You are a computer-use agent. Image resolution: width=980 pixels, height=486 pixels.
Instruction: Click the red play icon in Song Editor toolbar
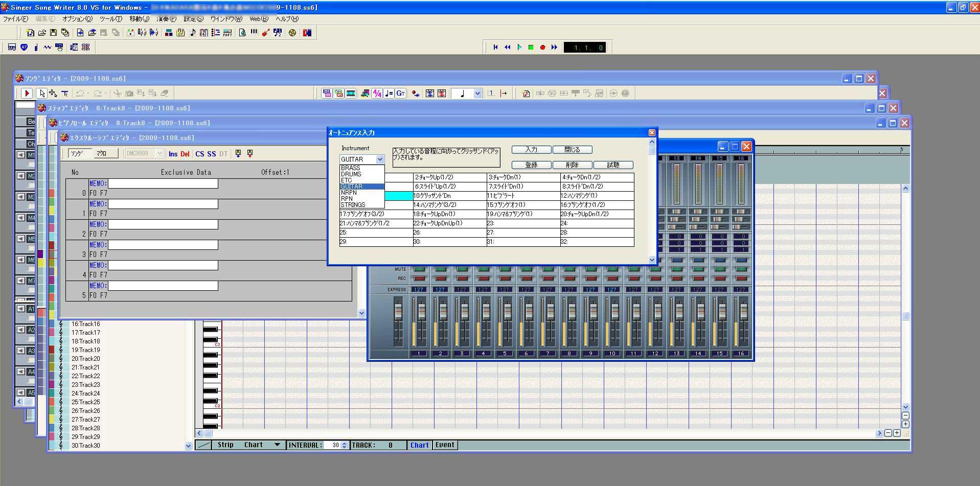tap(27, 93)
